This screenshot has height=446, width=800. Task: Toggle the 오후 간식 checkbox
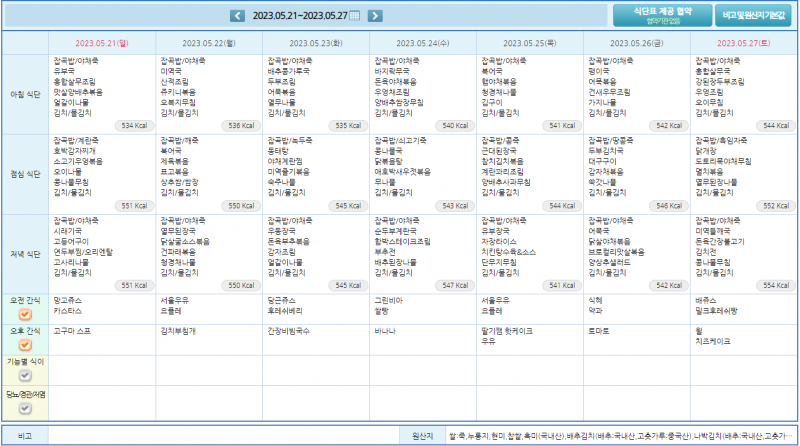coord(25,345)
